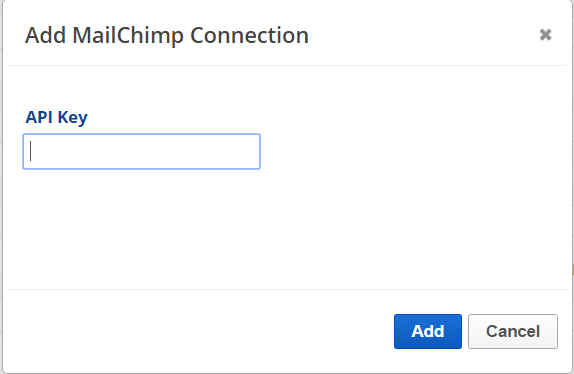Click the X icon in dialog header
This screenshot has width=574, height=374.
tap(545, 35)
